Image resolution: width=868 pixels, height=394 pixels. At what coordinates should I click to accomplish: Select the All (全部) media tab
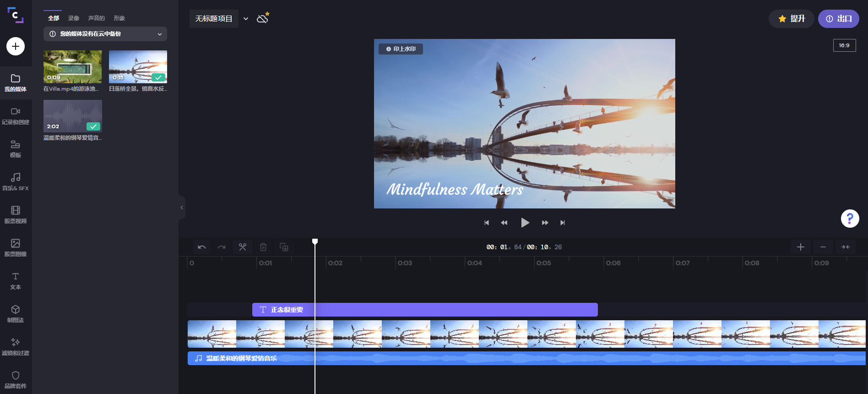point(54,18)
